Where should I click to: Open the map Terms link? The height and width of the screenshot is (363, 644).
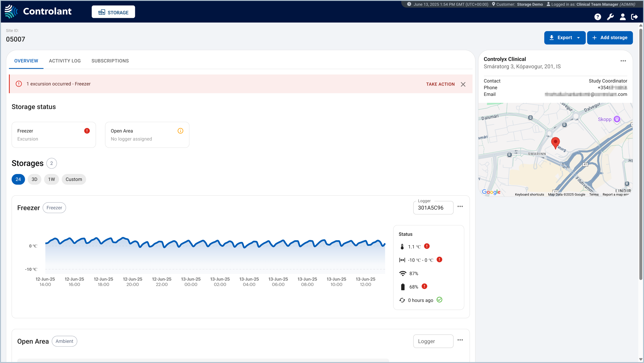(594, 194)
